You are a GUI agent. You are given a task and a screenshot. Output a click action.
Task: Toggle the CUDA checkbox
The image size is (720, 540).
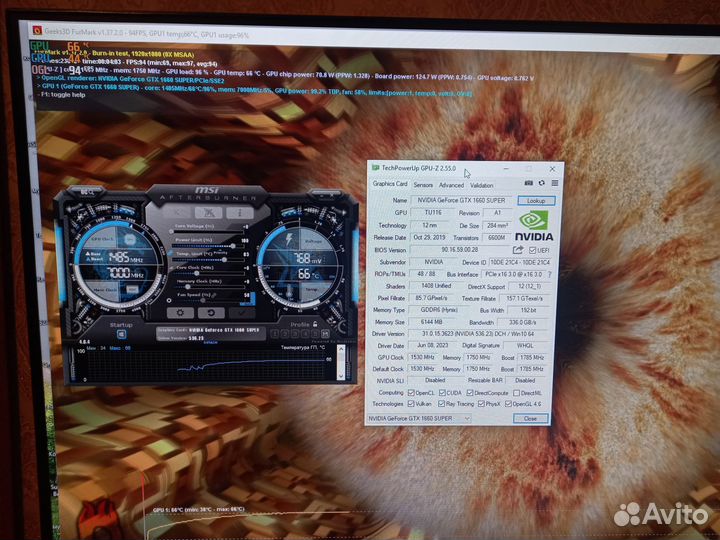coord(442,393)
